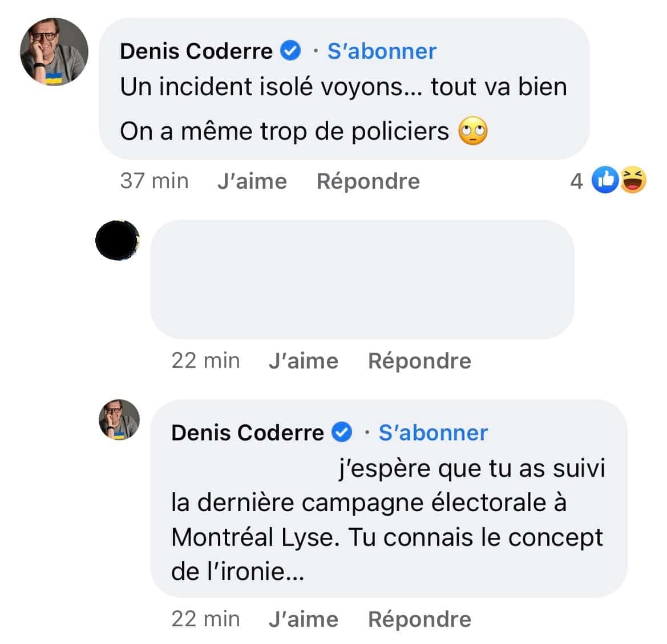Open the '37 min' timestamp link

[x=154, y=181]
